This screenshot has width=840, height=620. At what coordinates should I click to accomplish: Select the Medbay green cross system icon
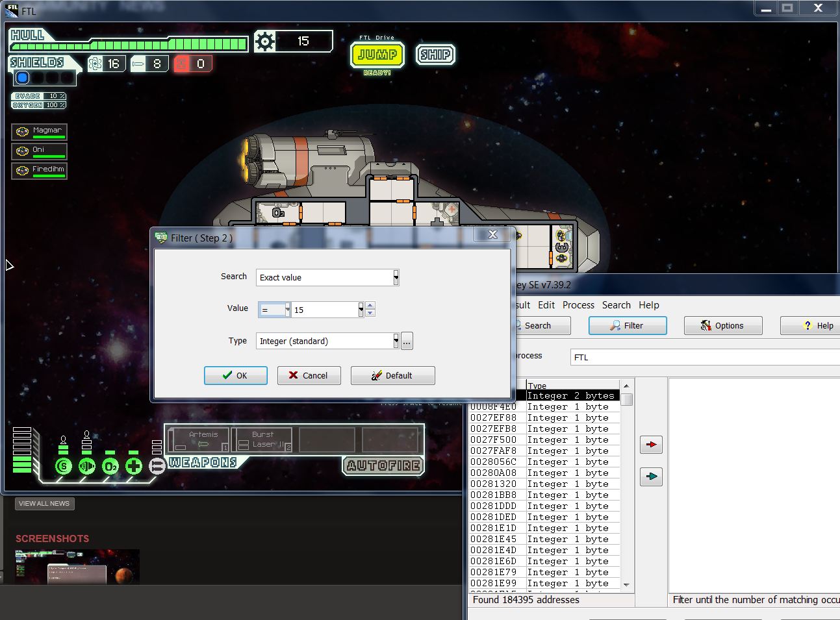click(x=134, y=465)
